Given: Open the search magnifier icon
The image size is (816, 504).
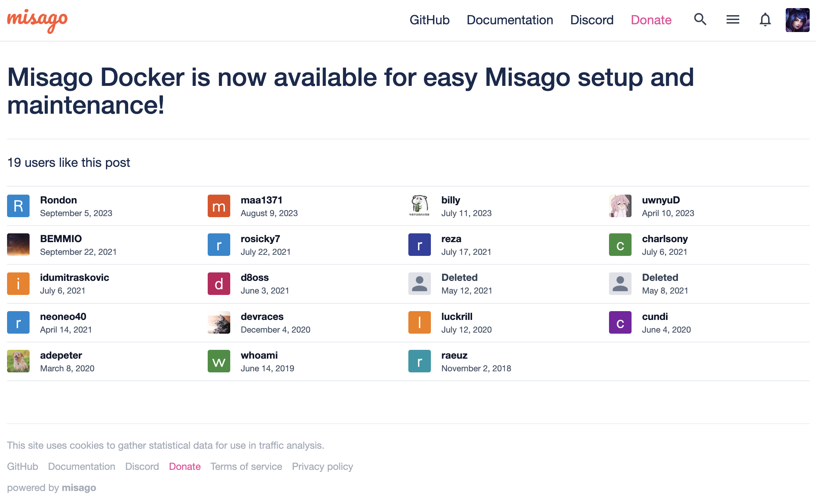Looking at the screenshot, I should (700, 20).
